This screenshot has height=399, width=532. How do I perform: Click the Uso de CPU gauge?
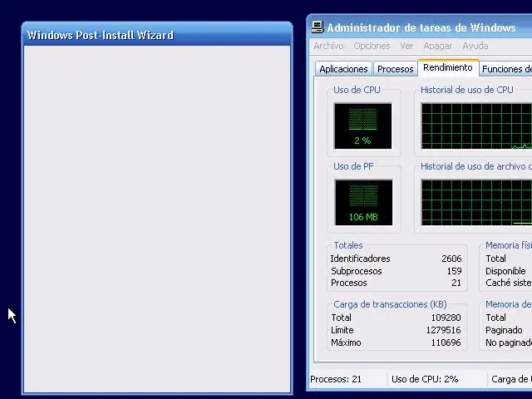[362, 126]
